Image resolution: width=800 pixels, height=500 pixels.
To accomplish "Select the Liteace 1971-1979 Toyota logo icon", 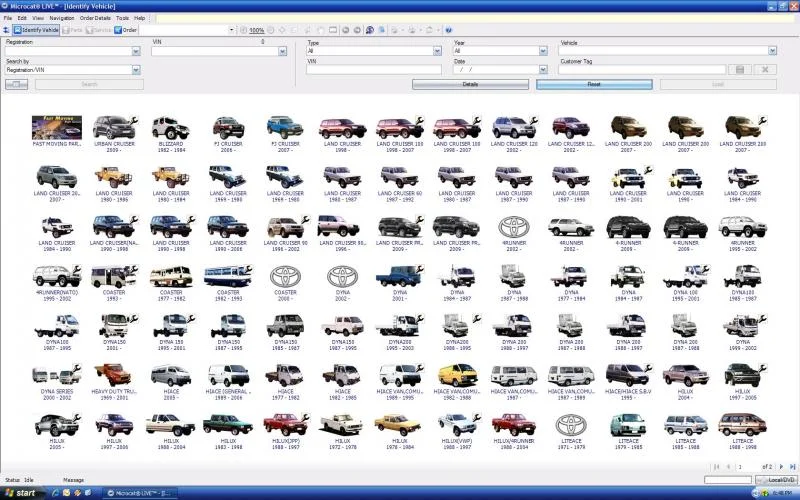I will [x=571, y=424].
